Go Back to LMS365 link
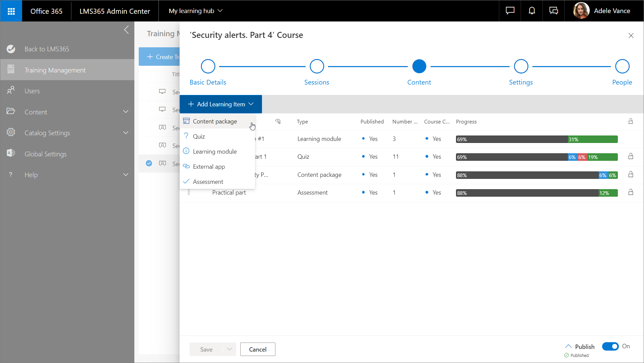 point(47,49)
